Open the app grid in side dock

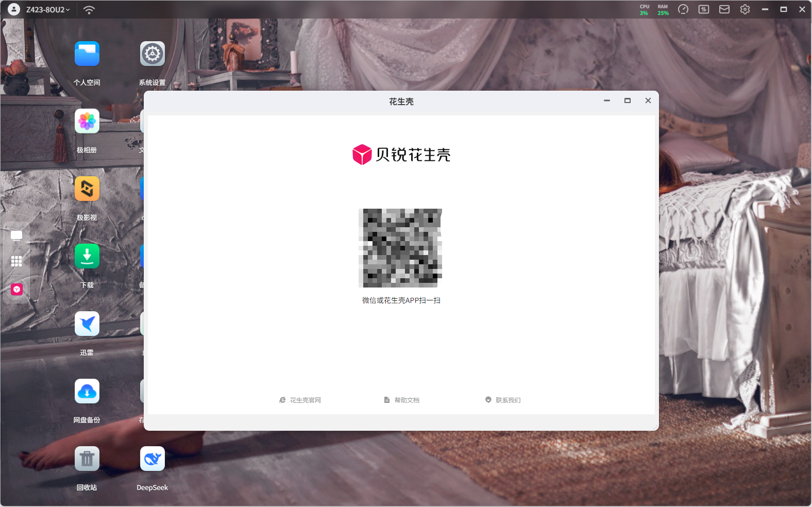[16, 262]
